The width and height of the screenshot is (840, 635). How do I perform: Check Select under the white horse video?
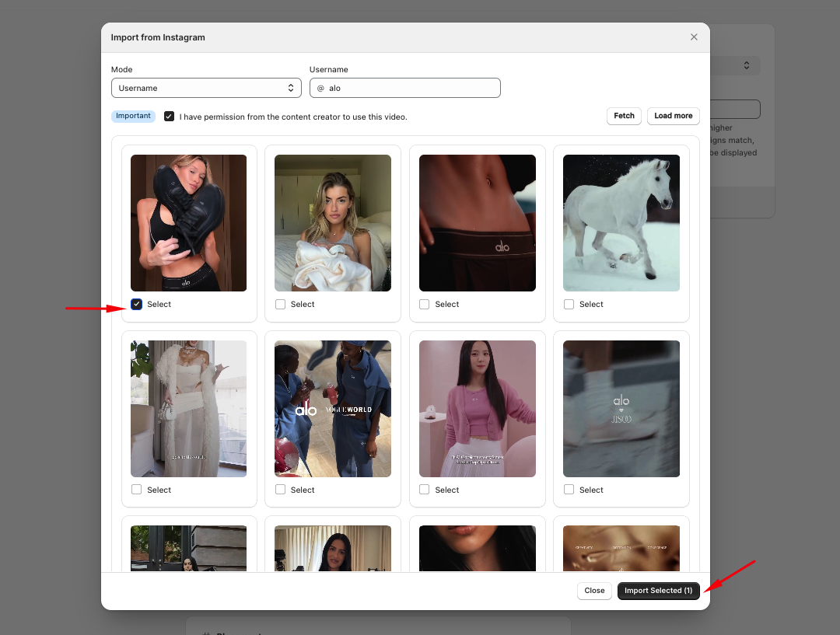tap(569, 304)
